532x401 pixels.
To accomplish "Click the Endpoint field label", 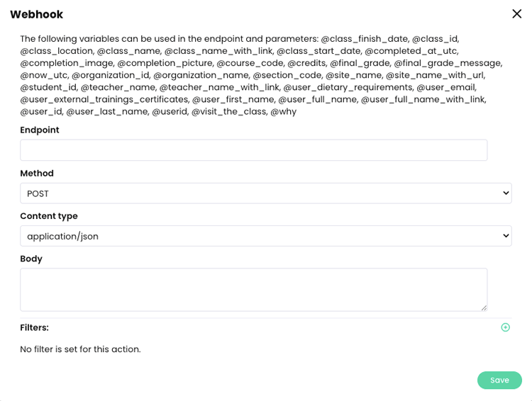I will tap(40, 130).
